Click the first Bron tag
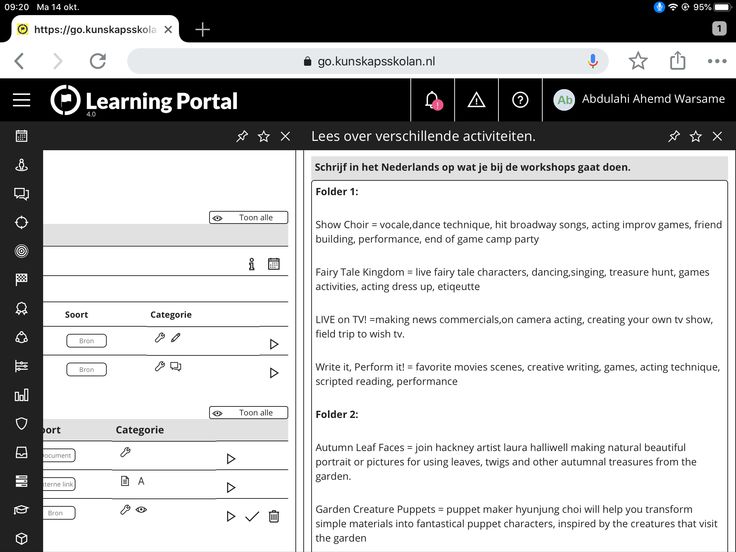 point(86,341)
